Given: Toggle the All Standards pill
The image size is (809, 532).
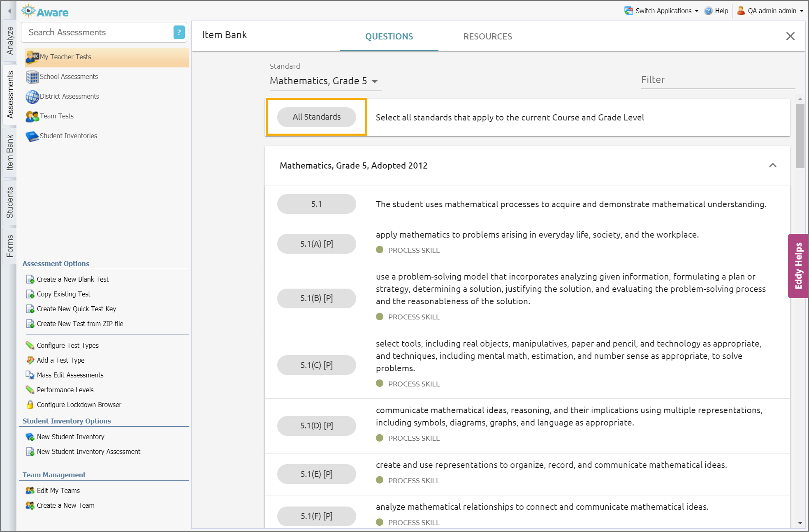Looking at the screenshot, I should (317, 117).
